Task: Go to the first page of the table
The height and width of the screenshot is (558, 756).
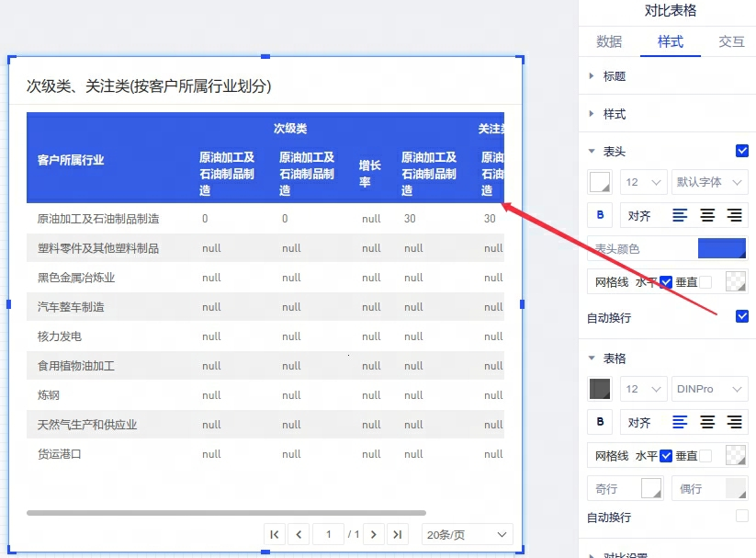Action: click(x=274, y=534)
